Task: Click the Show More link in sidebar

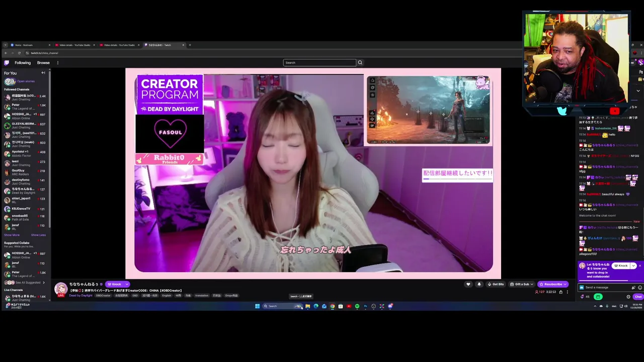Action: click(x=12, y=235)
